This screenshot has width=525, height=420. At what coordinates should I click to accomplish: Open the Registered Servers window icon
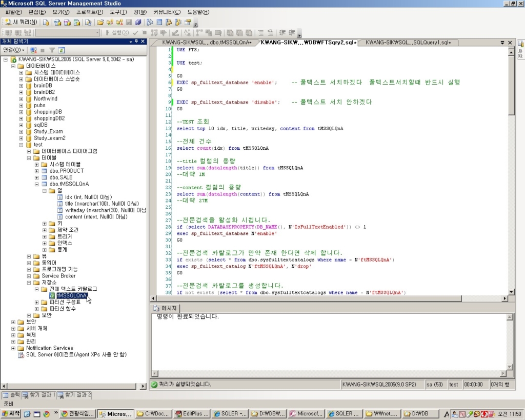(150, 23)
